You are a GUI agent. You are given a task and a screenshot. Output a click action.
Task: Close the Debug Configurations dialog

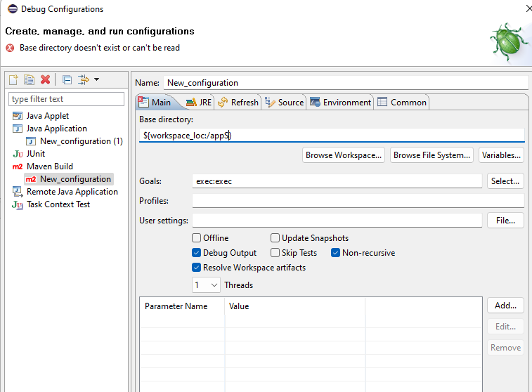(528, 8)
